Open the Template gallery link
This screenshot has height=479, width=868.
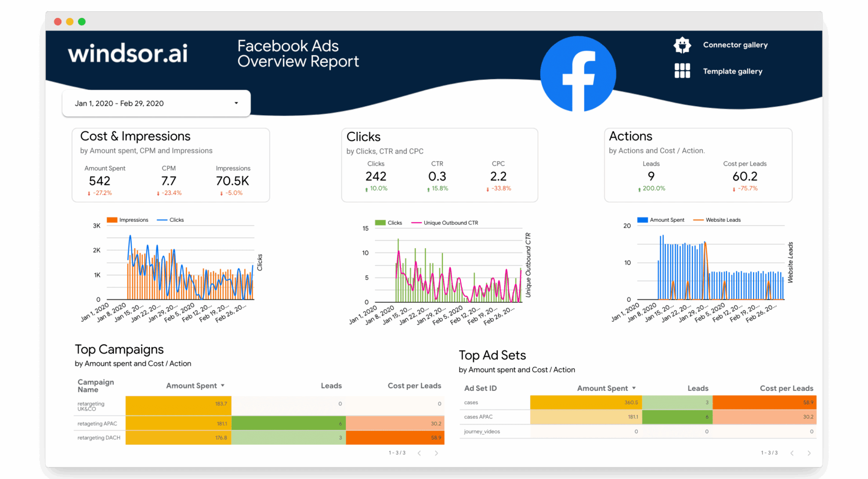(733, 71)
